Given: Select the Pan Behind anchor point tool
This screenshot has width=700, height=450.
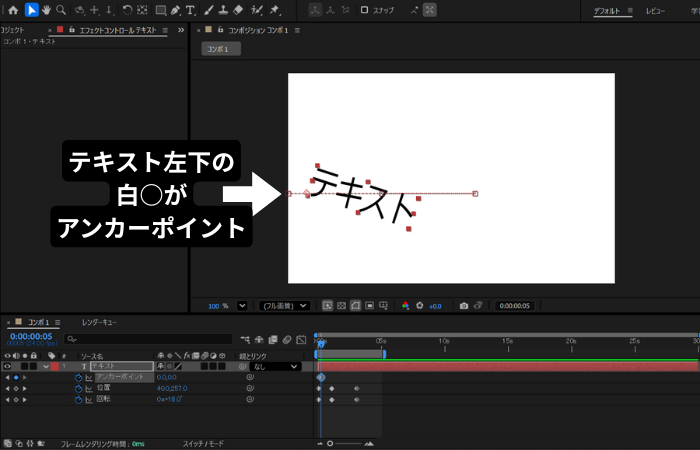Looking at the screenshot, I should tap(142, 10).
